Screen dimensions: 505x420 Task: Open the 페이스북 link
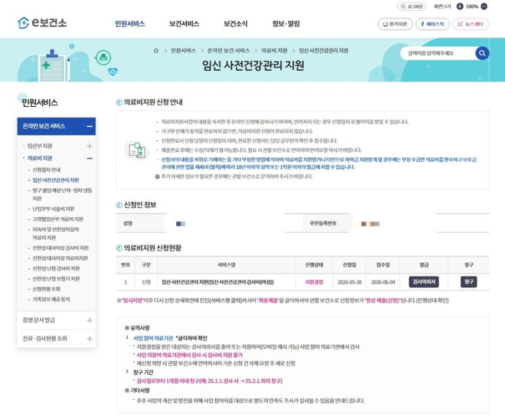(x=432, y=24)
